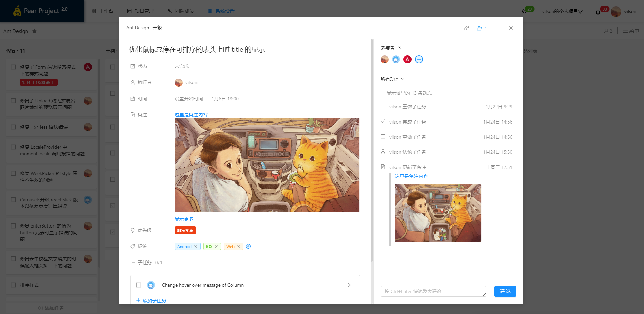Open the 团队成员 nav item
This screenshot has width=644, height=314.
click(181, 11)
